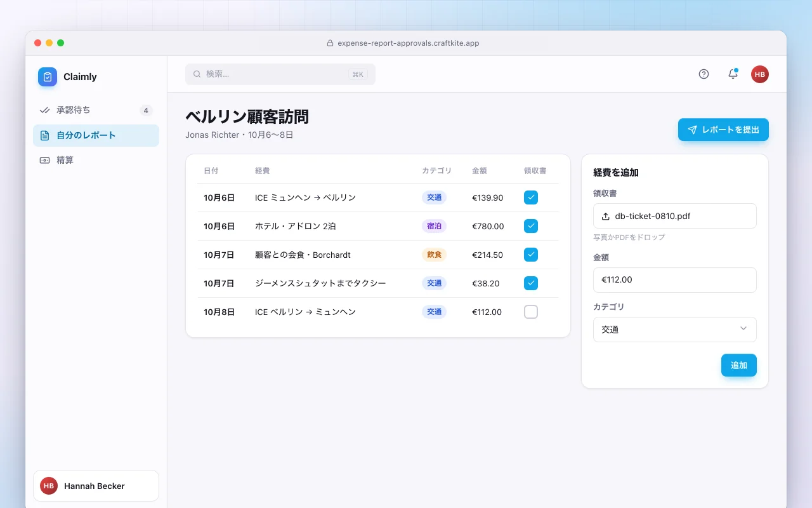This screenshot has height=508, width=812.
Task: Click the 追加 button
Action: 739,365
